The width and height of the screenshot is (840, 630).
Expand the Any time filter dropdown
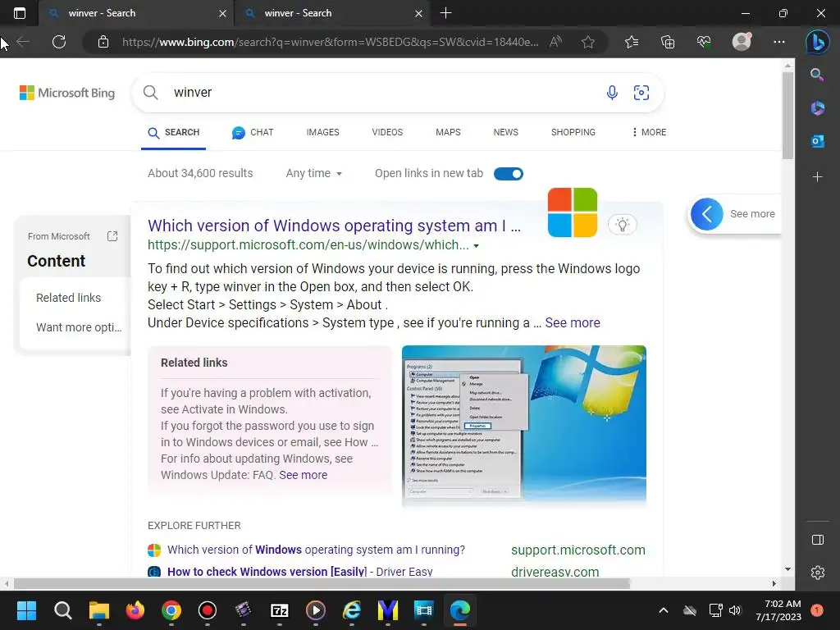pyautogui.click(x=314, y=173)
